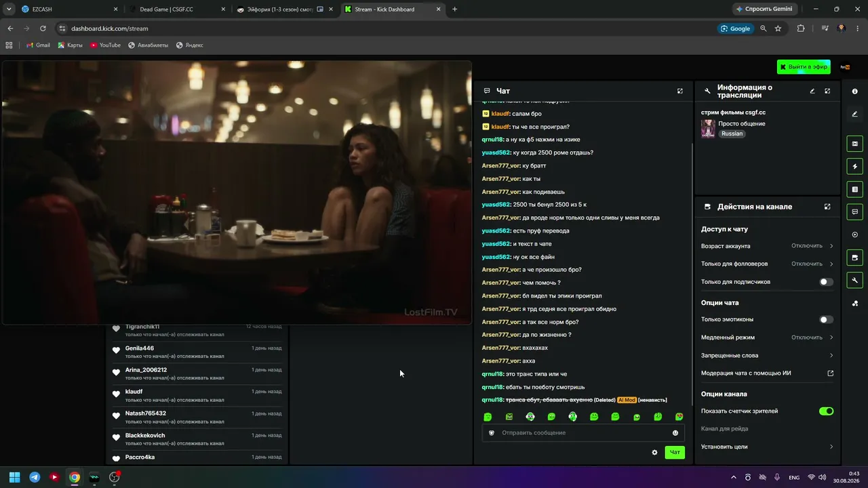The width and height of the screenshot is (868, 488).
Task: Open the profile avatar at top right
Action: tap(845, 67)
